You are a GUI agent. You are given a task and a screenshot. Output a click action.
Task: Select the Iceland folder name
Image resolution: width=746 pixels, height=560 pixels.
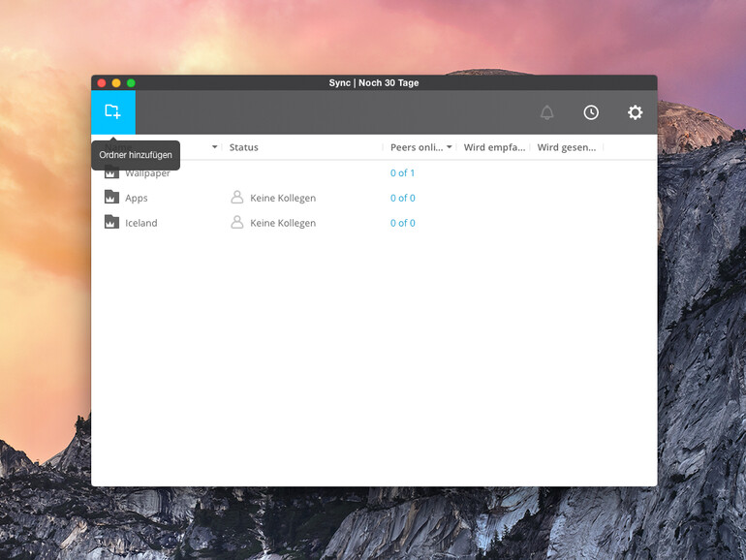tap(140, 223)
